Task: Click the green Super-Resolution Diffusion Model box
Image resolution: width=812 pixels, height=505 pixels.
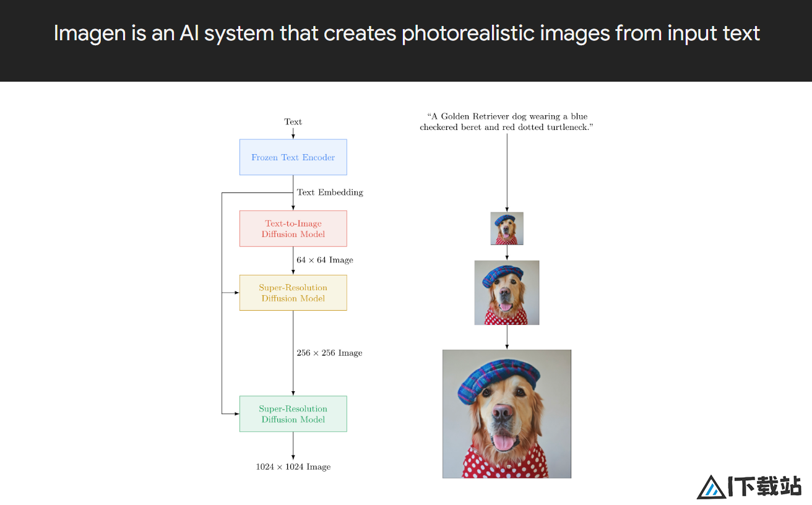Action: click(293, 413)
